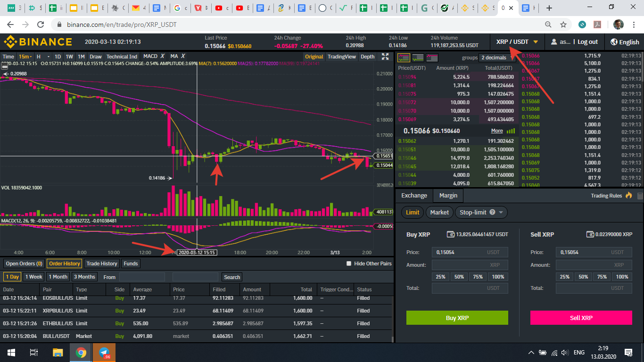Open the Technical Ind menu
This screenshot has width=644, height=362.
point(122,57)
